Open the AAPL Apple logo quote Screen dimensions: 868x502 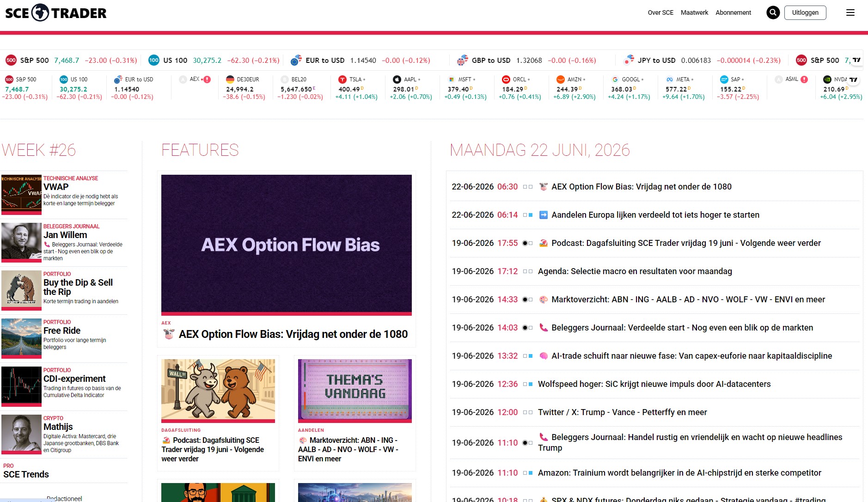click(x=397, y=80)
